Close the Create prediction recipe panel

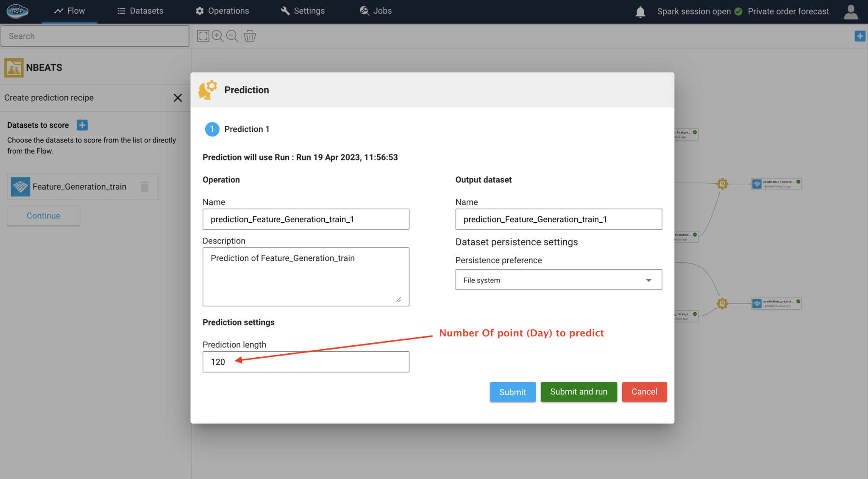(178, 98)
